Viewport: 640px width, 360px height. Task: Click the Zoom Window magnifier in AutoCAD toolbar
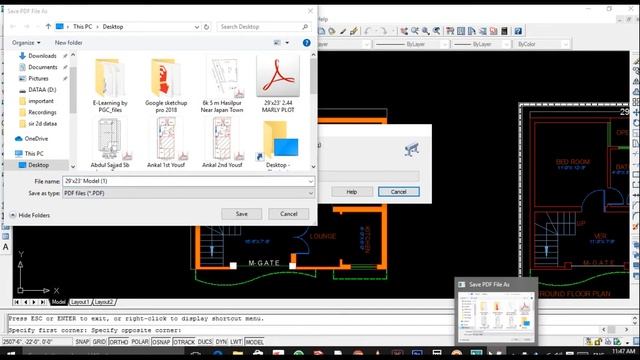(426, 31)
